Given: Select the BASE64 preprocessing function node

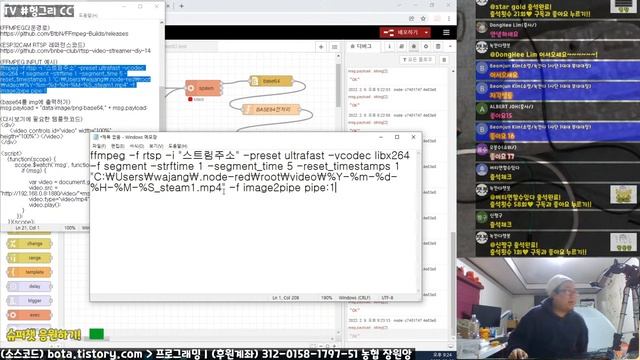Looking at the screenshot, I should pyautogui.click(x=272, y=109).
